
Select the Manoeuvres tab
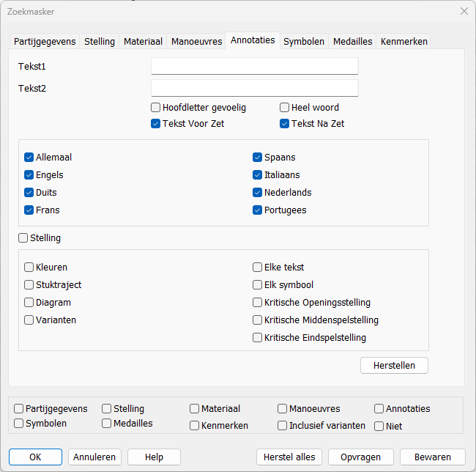click(x=196, y=41)
